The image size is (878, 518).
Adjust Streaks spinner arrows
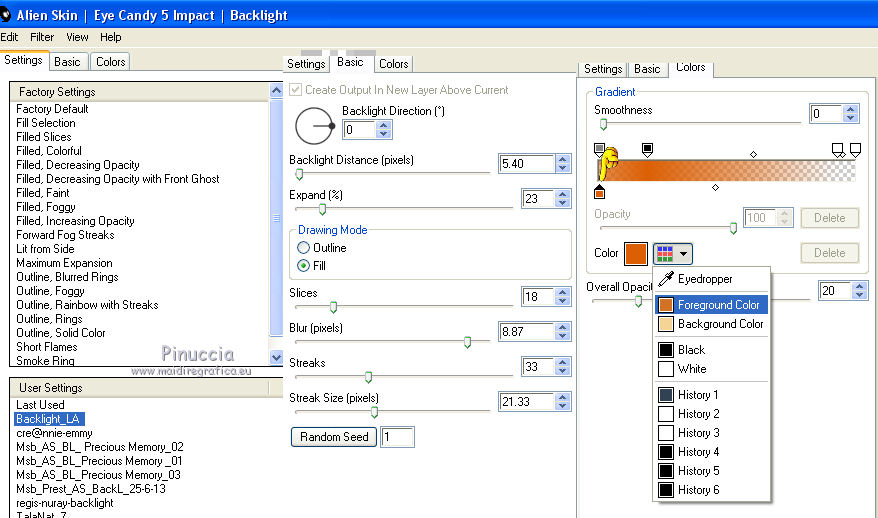563,366
